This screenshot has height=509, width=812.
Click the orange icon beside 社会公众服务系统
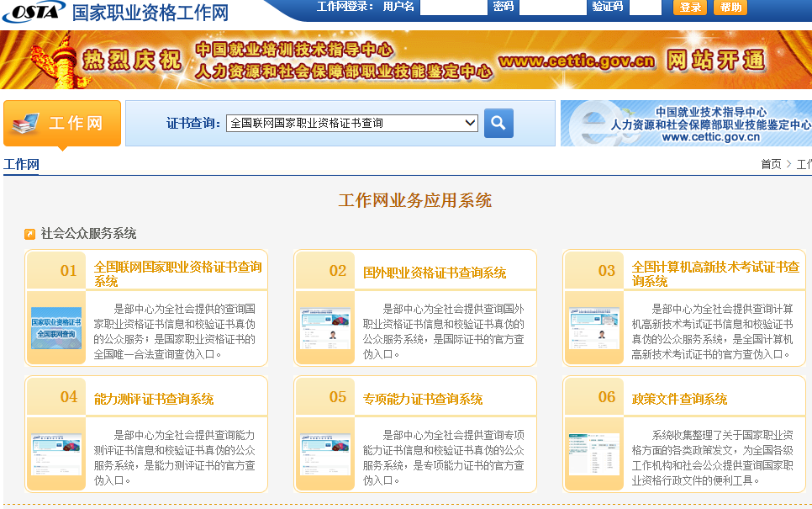point(30,234)
